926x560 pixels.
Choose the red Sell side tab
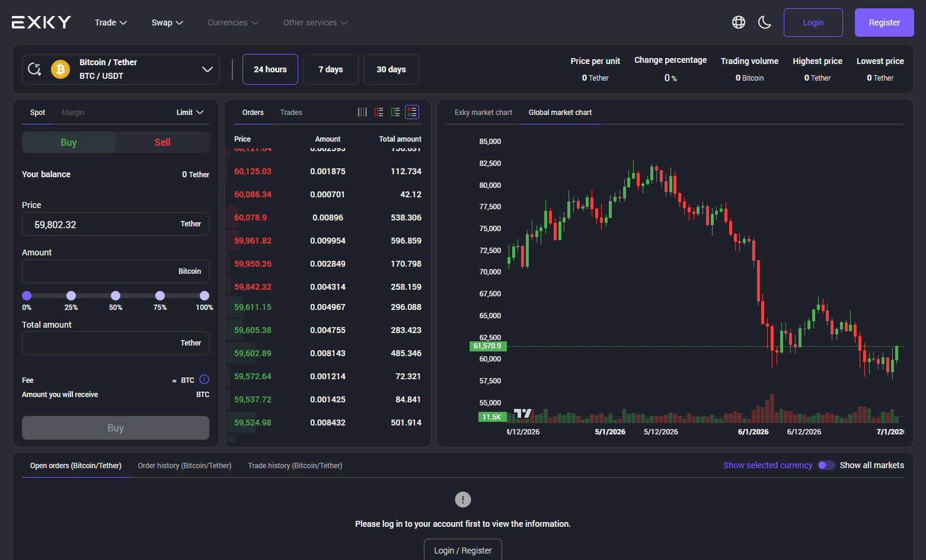point(162,142)
